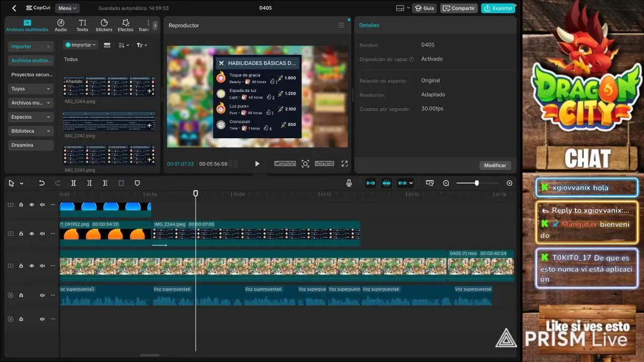Expand the Tuyos section

[31, 88]
